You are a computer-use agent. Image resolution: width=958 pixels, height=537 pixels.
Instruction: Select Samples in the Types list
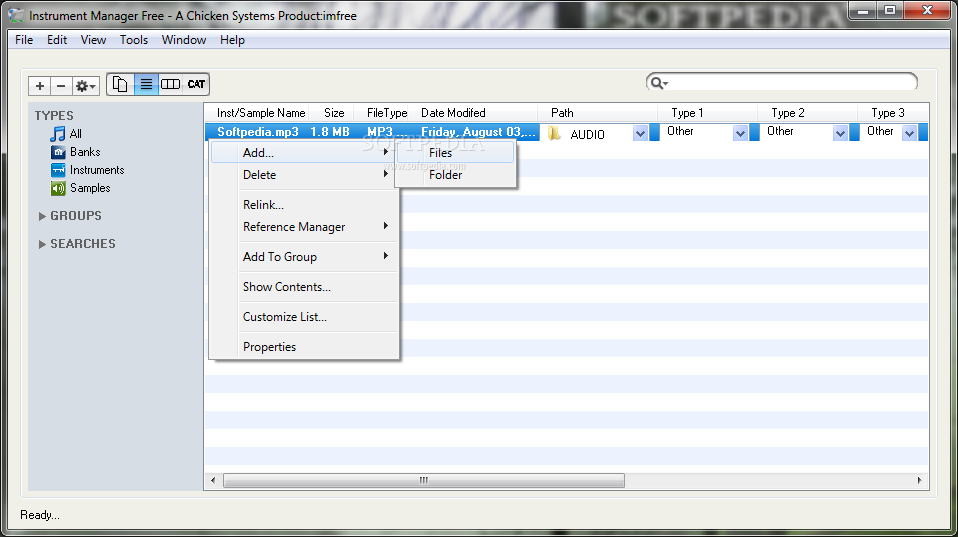coord(90,188)
